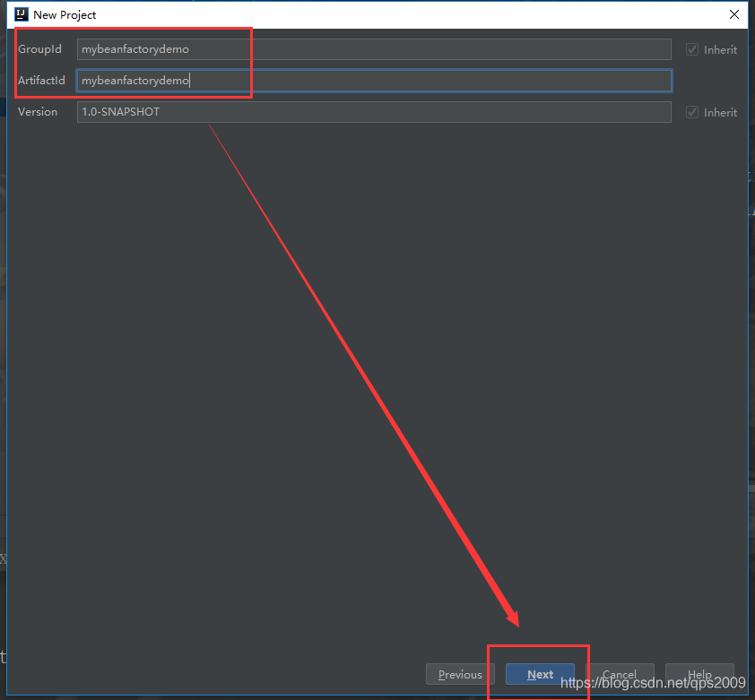Screen dimensions: 755x700
Task: Click the Help button
Action: pyautogui.click(x=699, y=674)
